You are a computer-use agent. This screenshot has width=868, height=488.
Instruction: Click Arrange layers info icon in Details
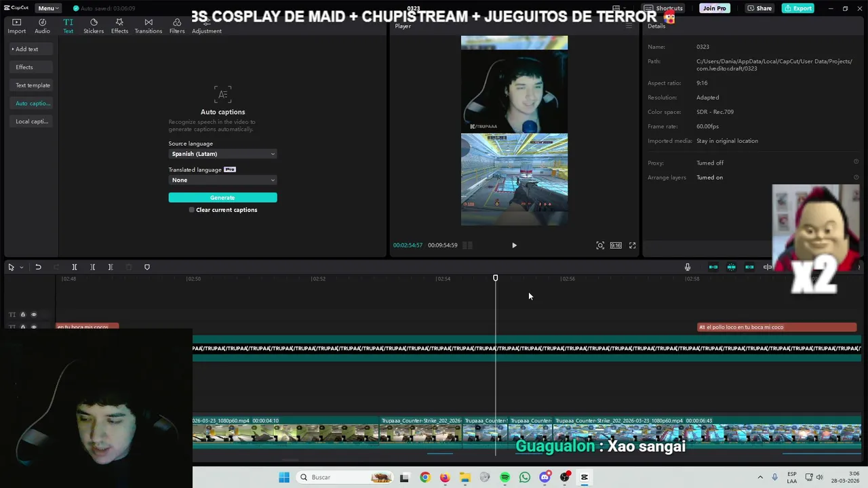pos(856,177)
